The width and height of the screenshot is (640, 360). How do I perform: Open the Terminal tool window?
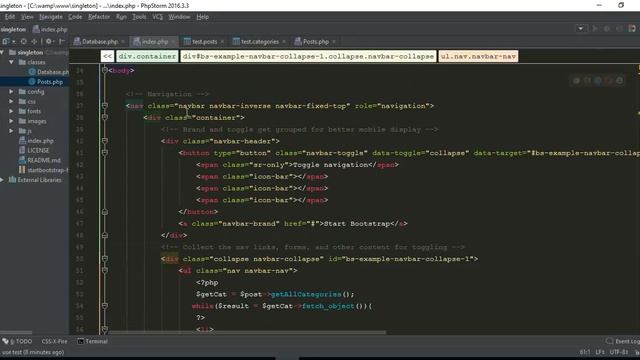pos(93,341)
